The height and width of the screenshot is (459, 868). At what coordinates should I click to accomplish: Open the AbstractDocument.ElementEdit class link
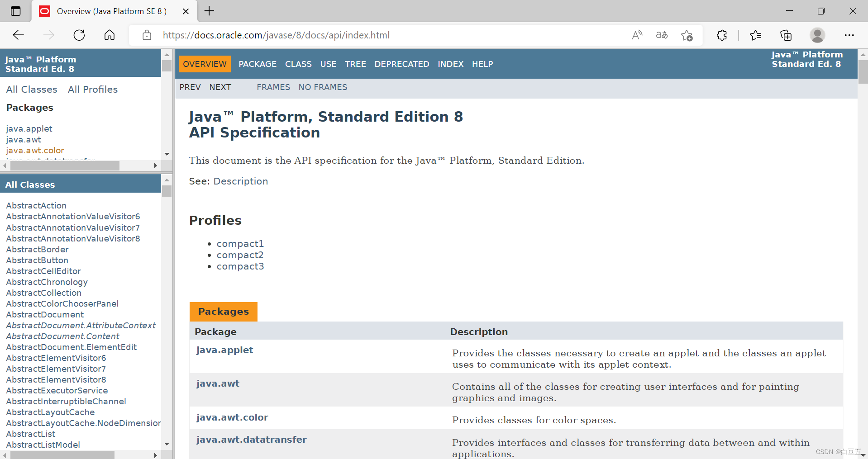(x=71, y=347)
